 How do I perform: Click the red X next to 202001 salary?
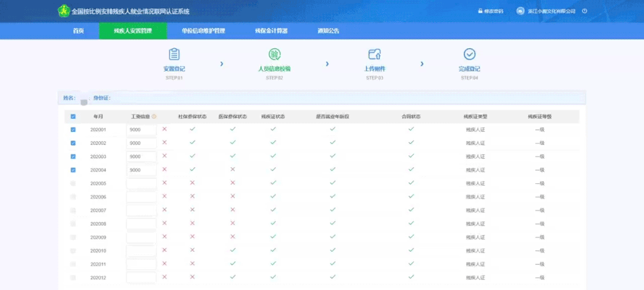165,129
